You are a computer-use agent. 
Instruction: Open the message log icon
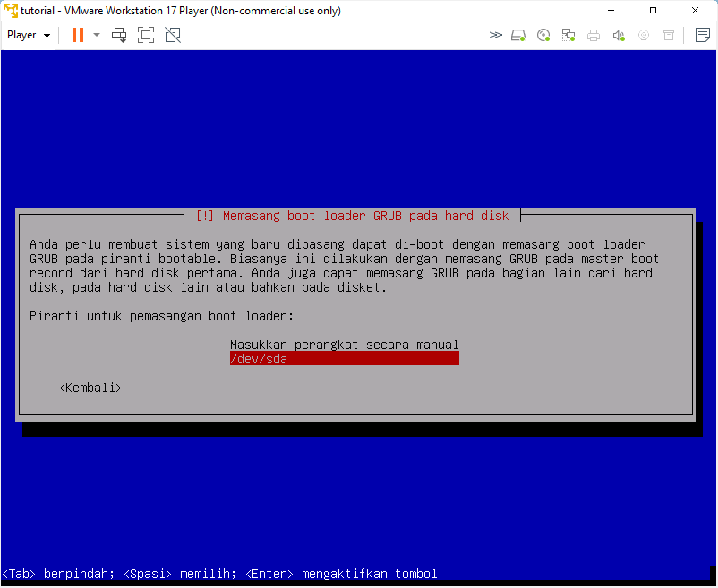point(703,35)
